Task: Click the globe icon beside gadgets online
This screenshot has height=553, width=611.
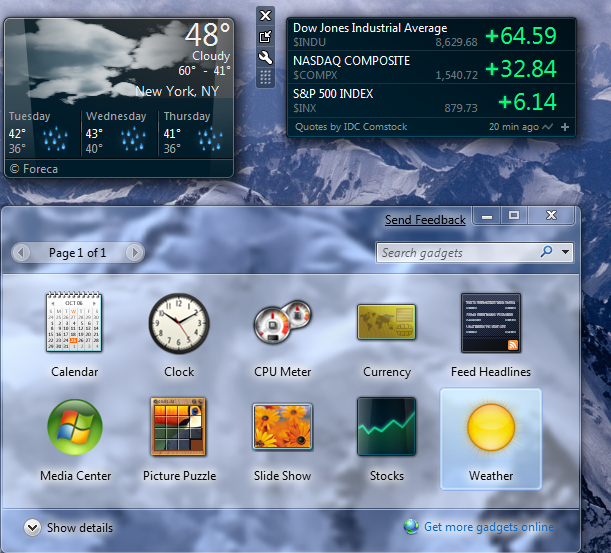Action: click(x=411, y=527)
